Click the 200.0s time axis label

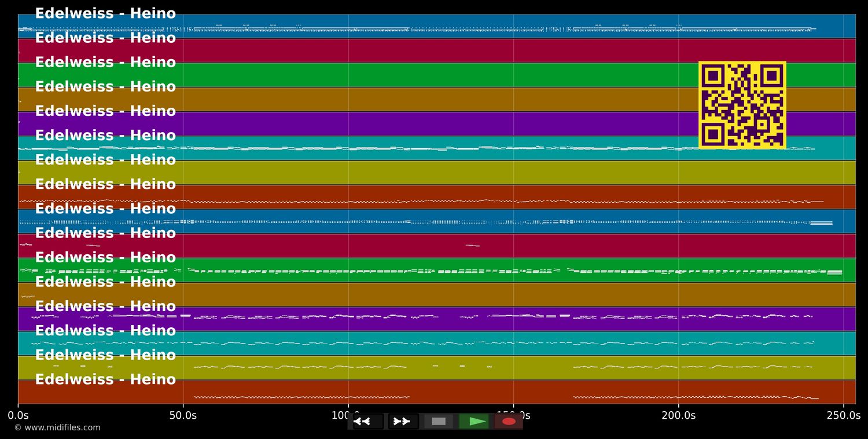pyautogui.click(x=678, y=415)
